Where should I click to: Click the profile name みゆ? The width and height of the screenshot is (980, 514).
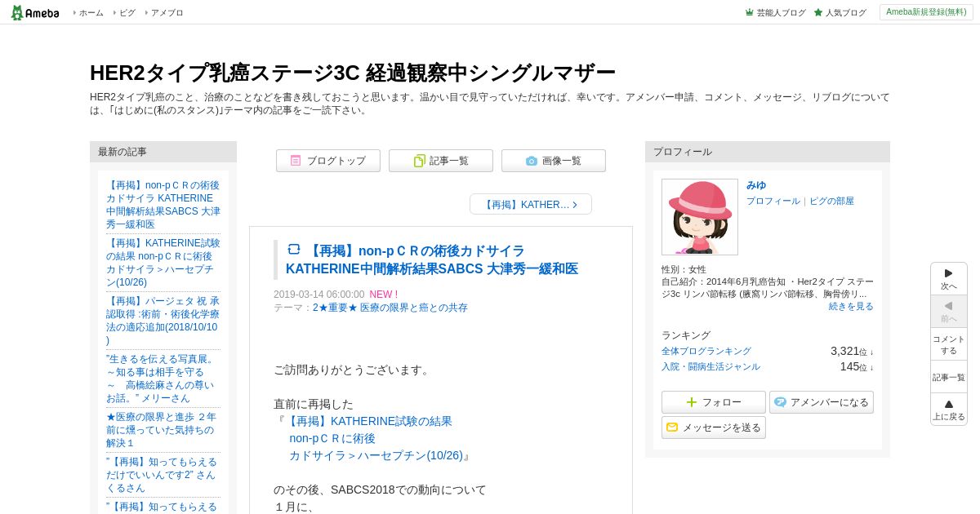(x=756, y=185)
